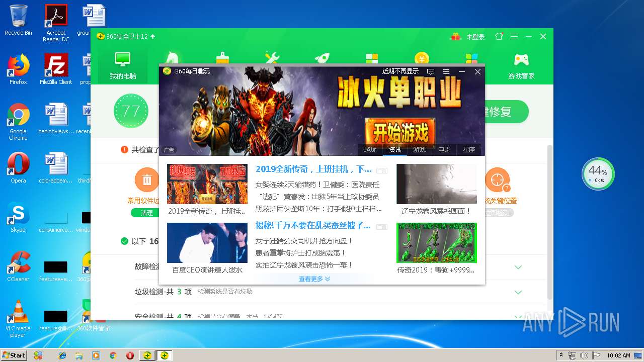Screen dimensions: 644x362
Task: Click the 77 score circle
Action: pos(131,111)
